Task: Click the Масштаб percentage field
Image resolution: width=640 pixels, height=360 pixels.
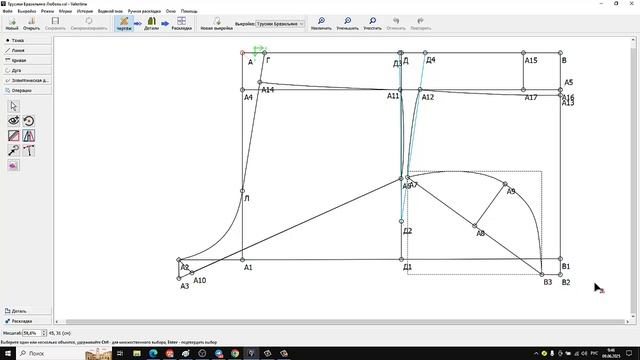Action: pos(32,333)
